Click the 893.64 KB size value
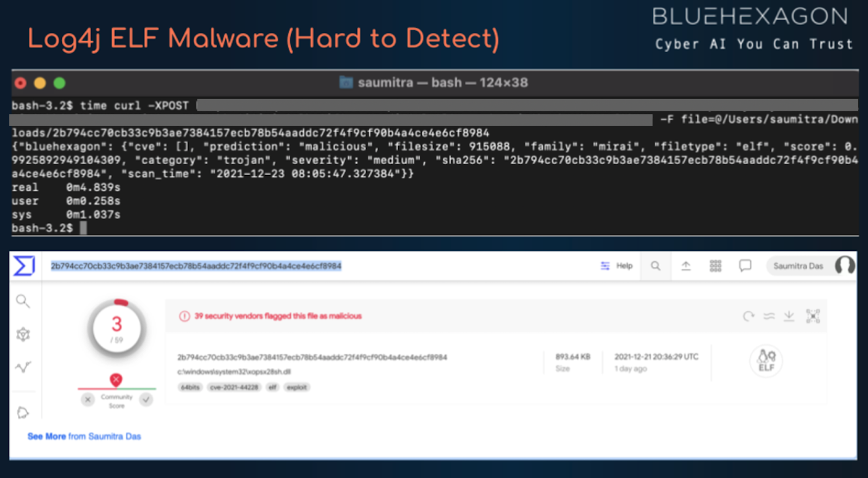Viewport: 868px width, 478px height. pos(573,357)
